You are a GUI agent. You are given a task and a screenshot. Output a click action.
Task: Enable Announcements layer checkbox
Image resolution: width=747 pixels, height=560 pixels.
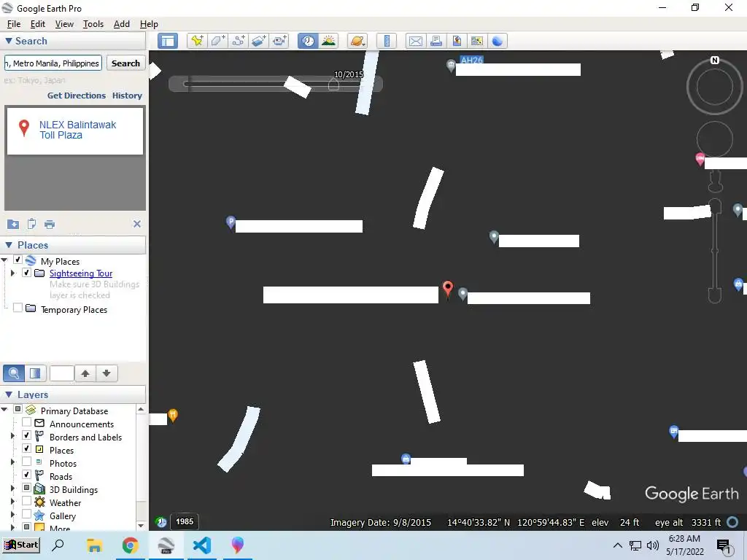pyautogui.click(x=27, y=422)
